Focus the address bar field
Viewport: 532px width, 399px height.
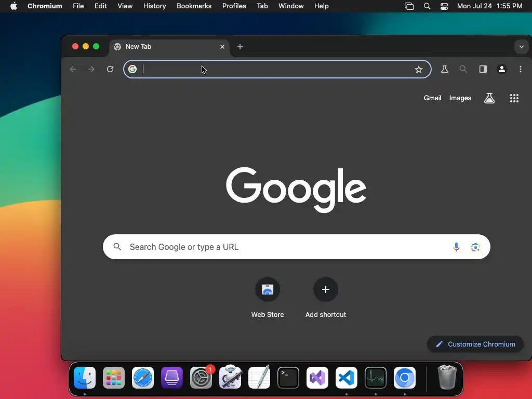(x=277, y=69)
